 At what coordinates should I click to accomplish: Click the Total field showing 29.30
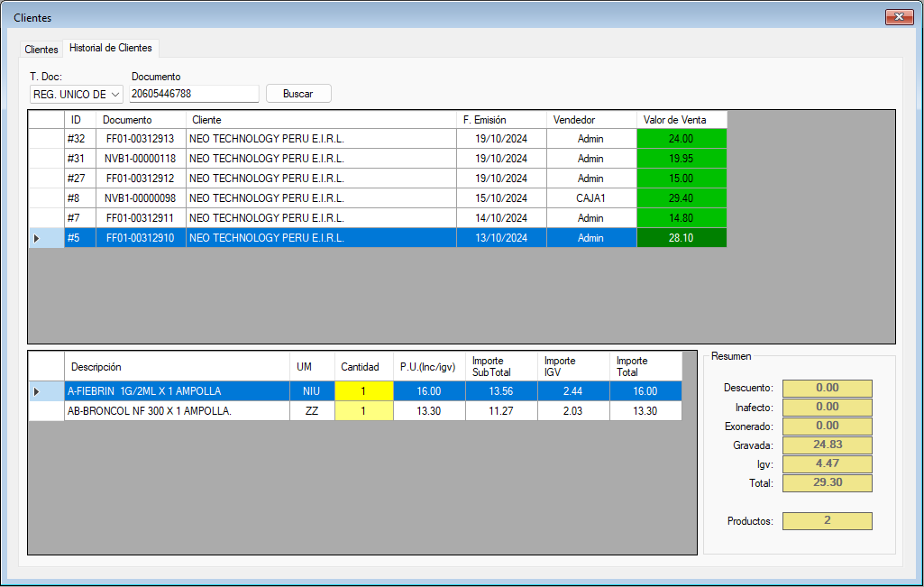[827, 483]
